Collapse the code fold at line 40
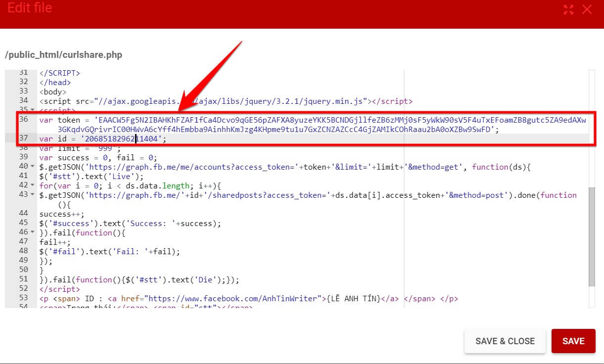The image size is (604, 364). click(x=33, y=167)
